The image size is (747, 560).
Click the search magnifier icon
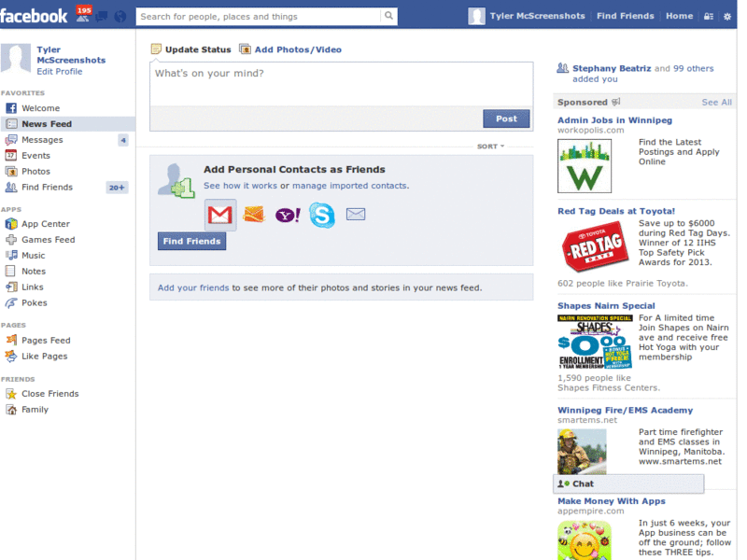click(x=388, y=16)
